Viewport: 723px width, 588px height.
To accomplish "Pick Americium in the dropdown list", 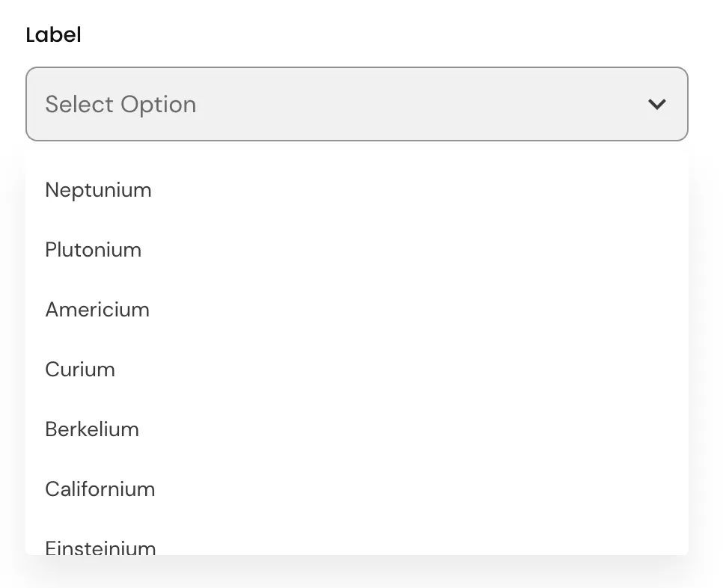I will (x=97, y=310).
